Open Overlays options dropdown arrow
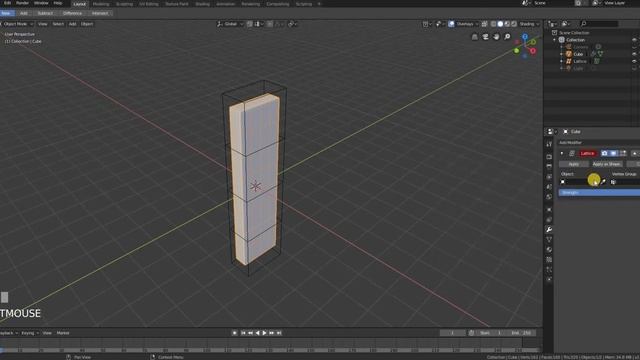This screenshot has width=640, height=360. point(477,24)
